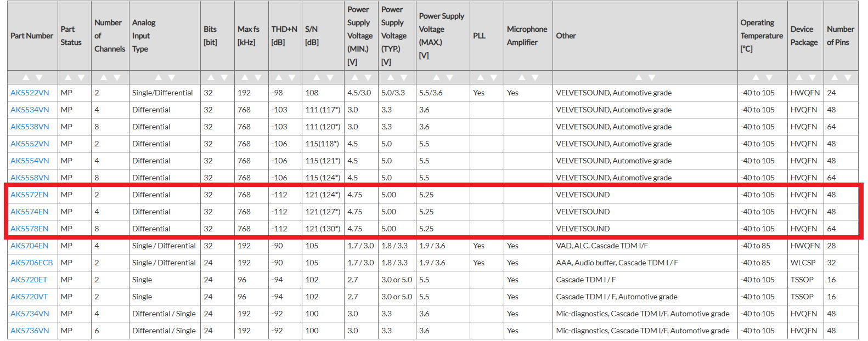Screen dimensions: 868x341
Task: Open the AK5704EN part link
Action: 30,246
